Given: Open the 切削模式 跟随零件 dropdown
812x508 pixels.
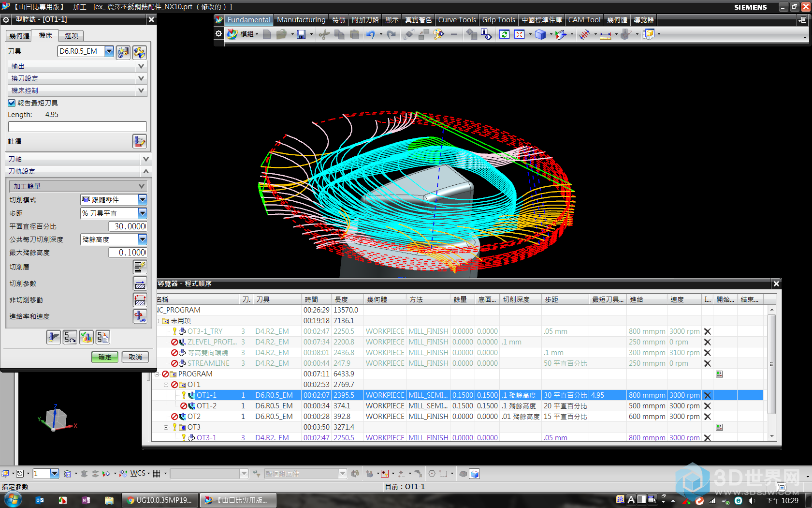Looking at the screenshot, I should (114, 200).
